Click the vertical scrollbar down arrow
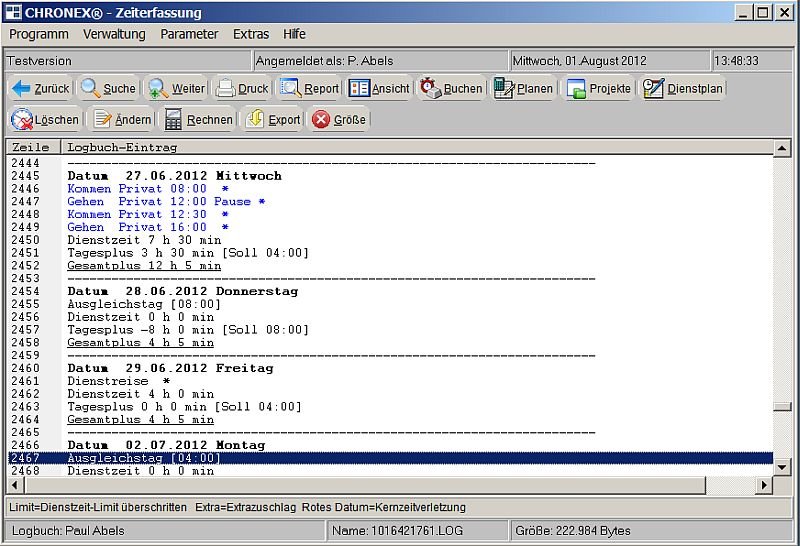 [782, 467]
